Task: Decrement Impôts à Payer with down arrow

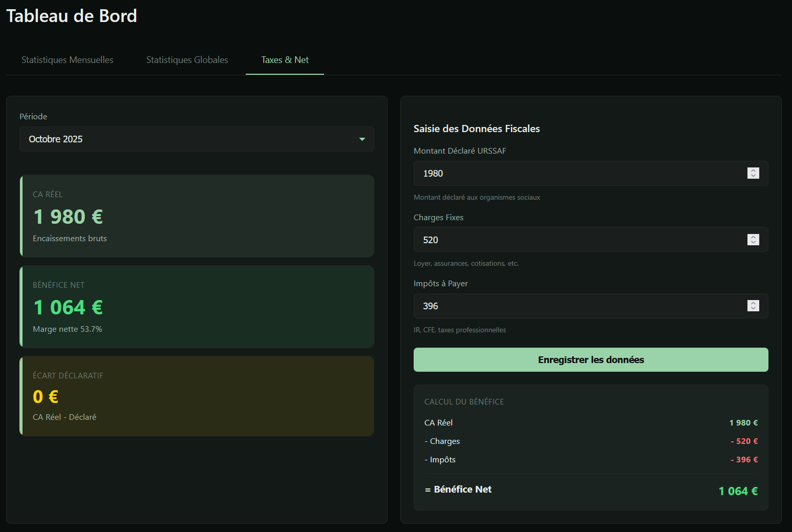Action: click(x=753, y=309)
